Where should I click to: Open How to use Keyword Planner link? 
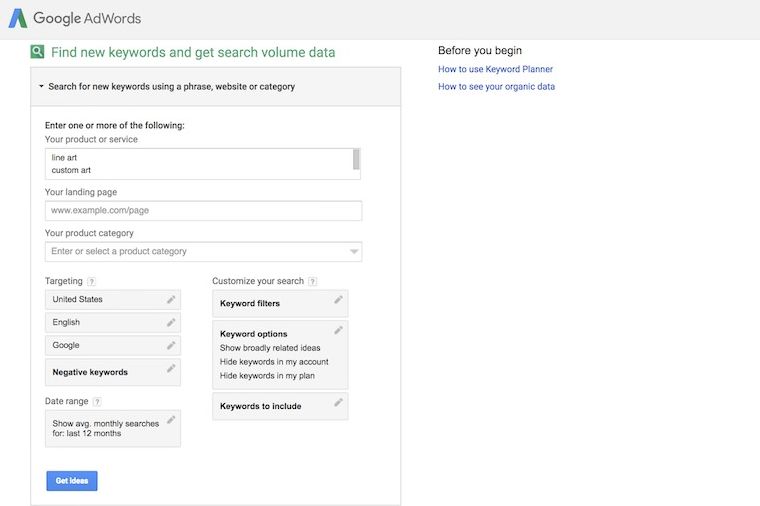click(495, 69)
